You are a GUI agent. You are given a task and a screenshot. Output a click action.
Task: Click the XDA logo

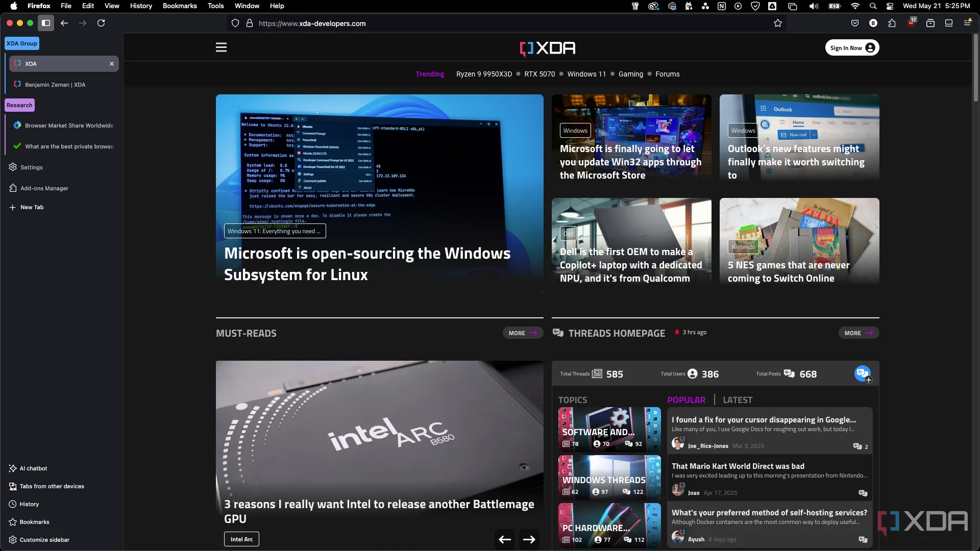coord(547,48)
